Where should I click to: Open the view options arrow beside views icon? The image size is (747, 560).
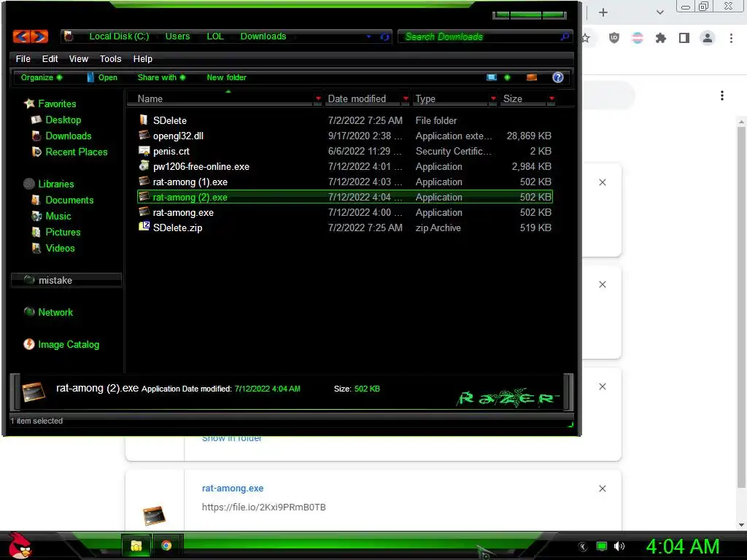point(507,77)
